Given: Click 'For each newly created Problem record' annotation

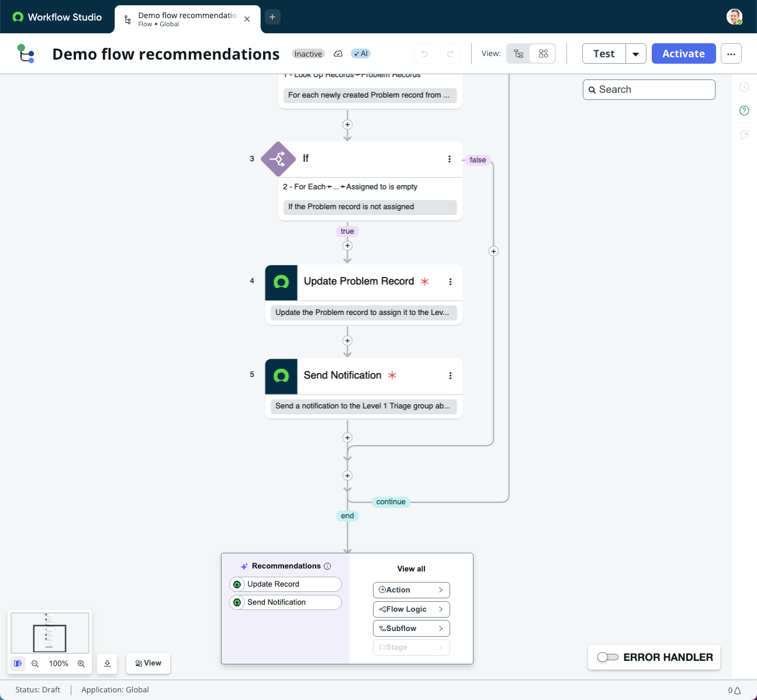Looking at the screenshot, I should click(x=369, y=95).
